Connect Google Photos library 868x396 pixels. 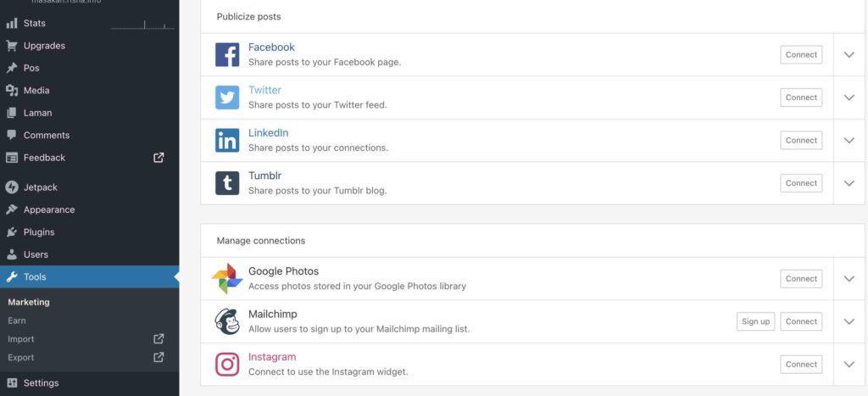pyautogui.click(x=801, y=279)
